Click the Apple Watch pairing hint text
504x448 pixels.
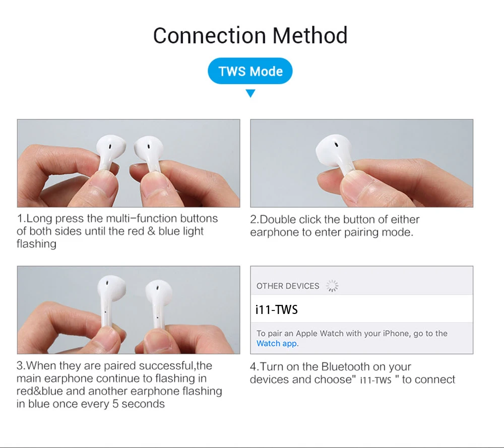click(352, 338)
